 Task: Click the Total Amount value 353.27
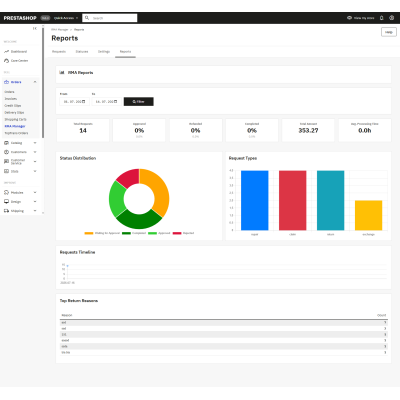(308, 131)
